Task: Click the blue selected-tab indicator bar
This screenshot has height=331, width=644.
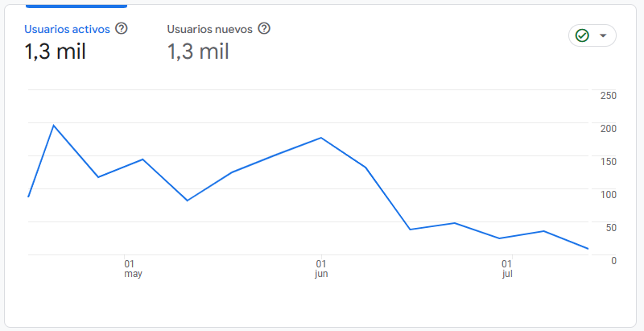Action: 76,6
